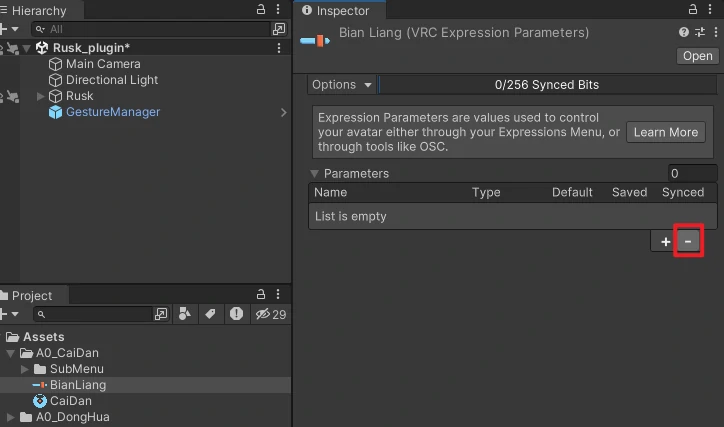Open the Options dropdown
The width and height of the screenshot is (724, 427).
coord(342,85)
